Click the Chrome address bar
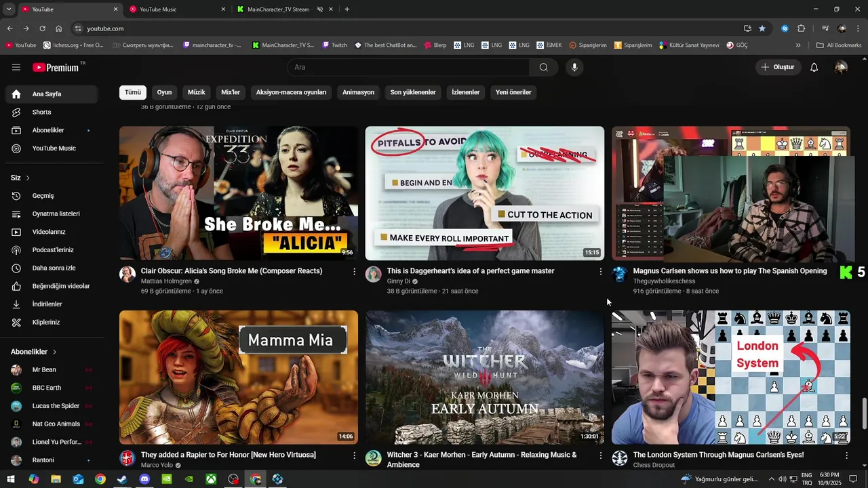 coord(407,28)
